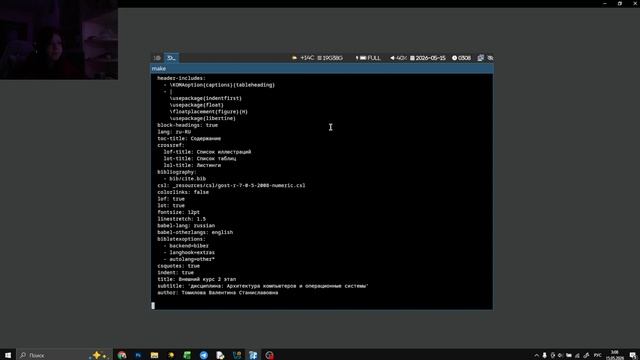Open File Explorer from the taskbar

154,355
